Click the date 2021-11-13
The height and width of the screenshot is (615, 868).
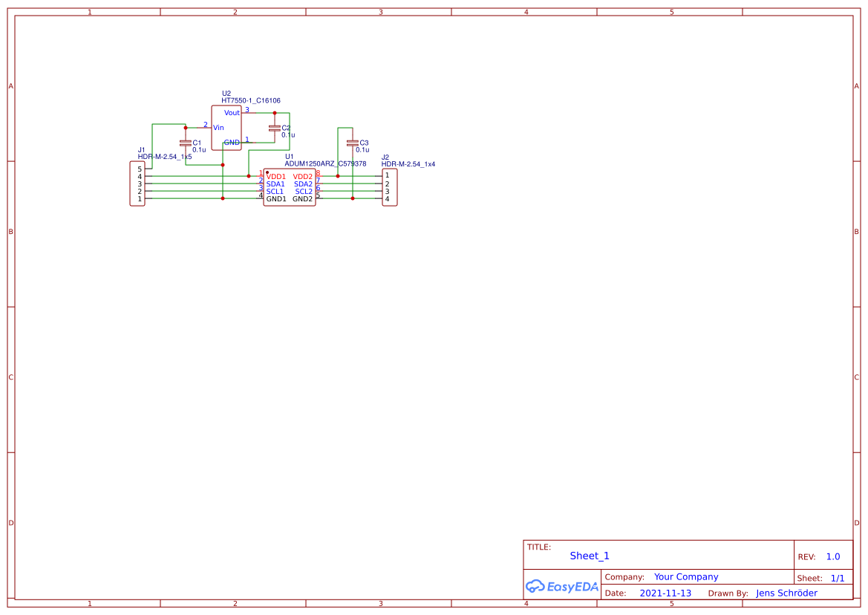(x=666, y=593)
